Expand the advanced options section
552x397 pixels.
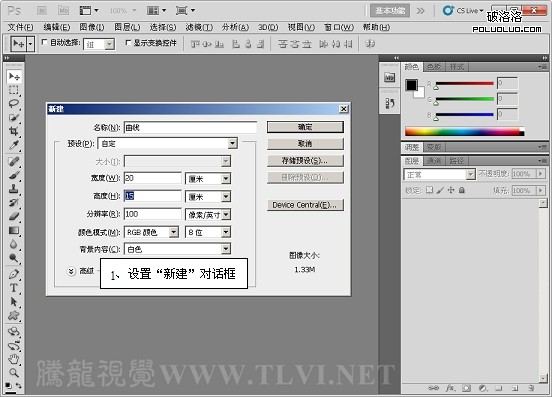[x=71, y=271]
